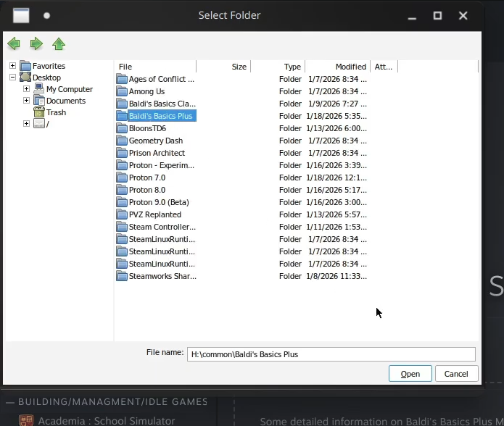Viewport: 504px width, 426px height.
Task: Close the Select Folder dialog
Action: point(463,15)
